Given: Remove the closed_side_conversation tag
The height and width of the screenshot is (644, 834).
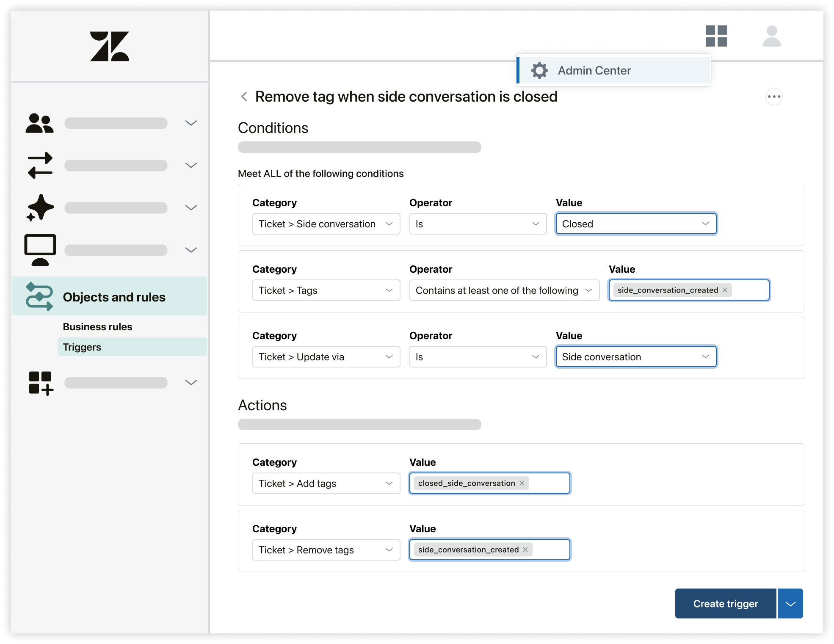Looking at the screenshot, I should coord(522,483).
